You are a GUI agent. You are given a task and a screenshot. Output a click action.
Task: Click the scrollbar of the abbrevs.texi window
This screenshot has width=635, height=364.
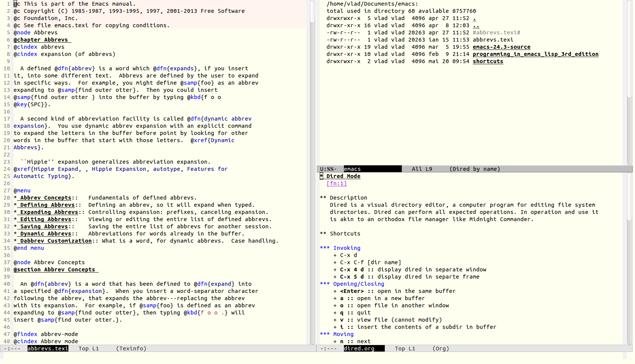coord(313,172)
